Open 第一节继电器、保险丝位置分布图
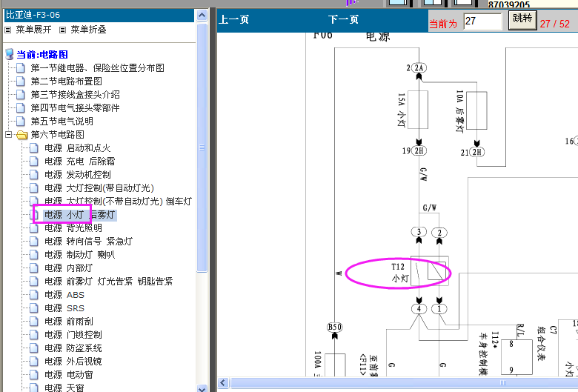 97,68
